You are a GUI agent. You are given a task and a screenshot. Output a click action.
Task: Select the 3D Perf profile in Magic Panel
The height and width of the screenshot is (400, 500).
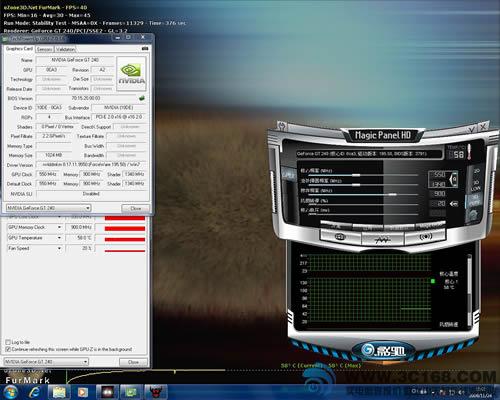point(475,200)
